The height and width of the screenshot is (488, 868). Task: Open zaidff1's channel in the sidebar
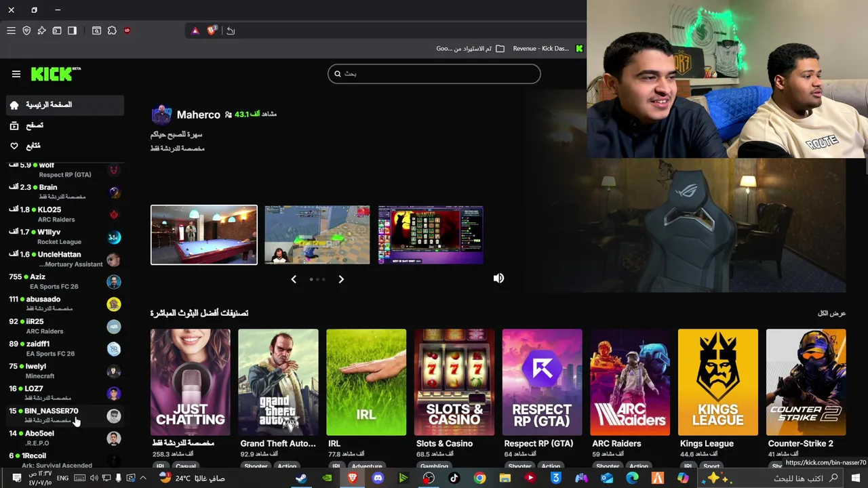[64, 348]
